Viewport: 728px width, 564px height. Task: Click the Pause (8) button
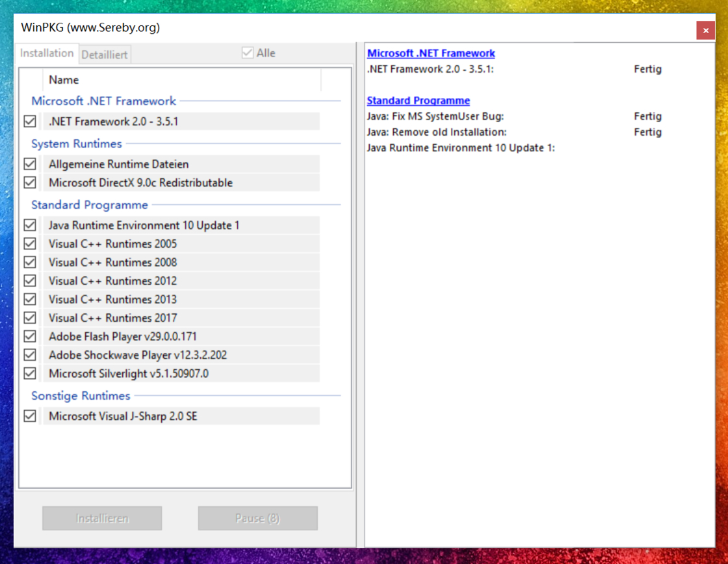point(257,519)
